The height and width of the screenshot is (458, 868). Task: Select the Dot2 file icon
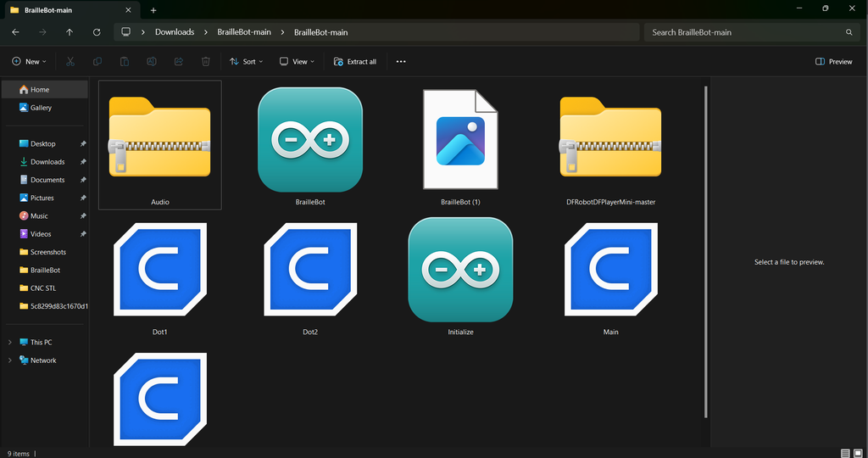coord(310,270)
